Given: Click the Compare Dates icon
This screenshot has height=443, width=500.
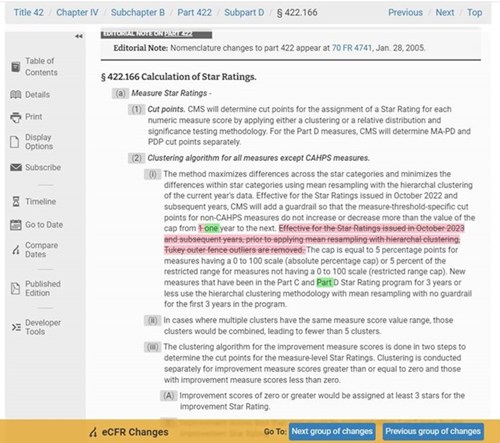Looking at the screenshot, I should [x=16, y=250].
